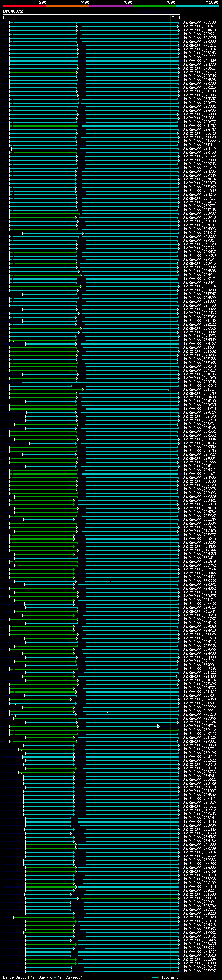Select label UniRef100_Q39439
The height and width of the screenshot is (980, 222).
coord(199,397)
